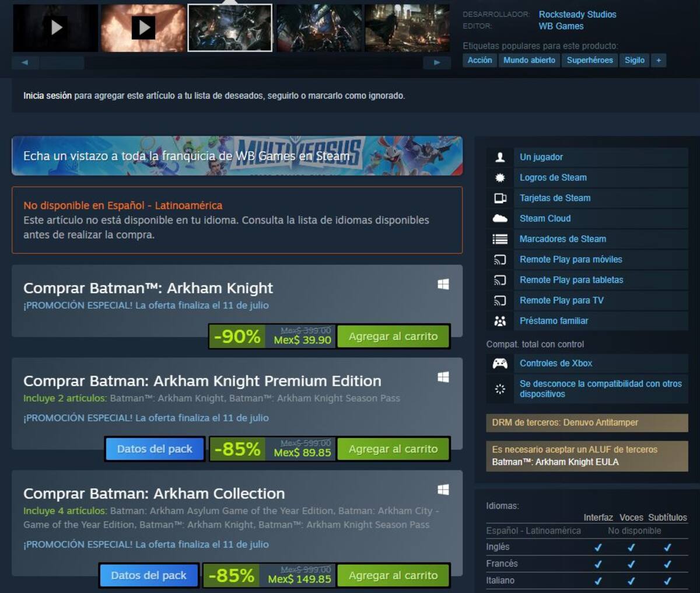700x593 pixels.
Task: Click the single-player person icon
Action: 500,157
